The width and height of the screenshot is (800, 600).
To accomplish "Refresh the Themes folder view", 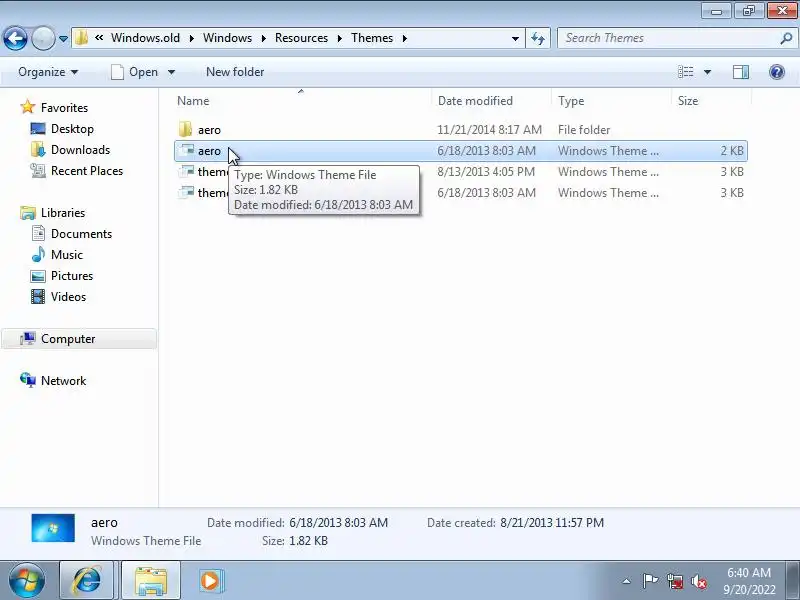I will 538,38.
